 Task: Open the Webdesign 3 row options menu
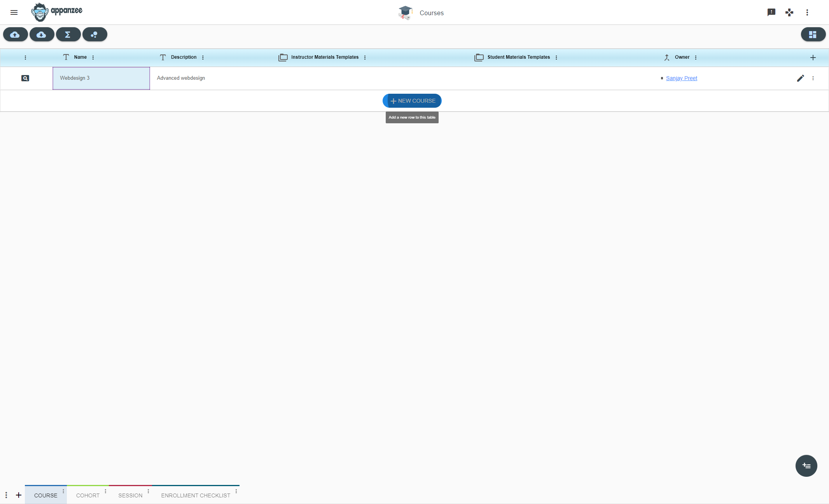[813, 78]
